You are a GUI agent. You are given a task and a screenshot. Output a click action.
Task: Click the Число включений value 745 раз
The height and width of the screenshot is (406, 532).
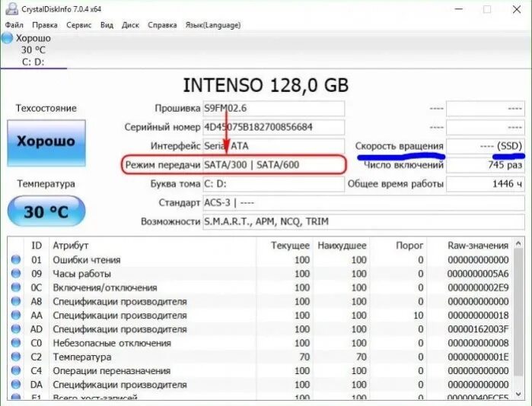click(485, 165)
